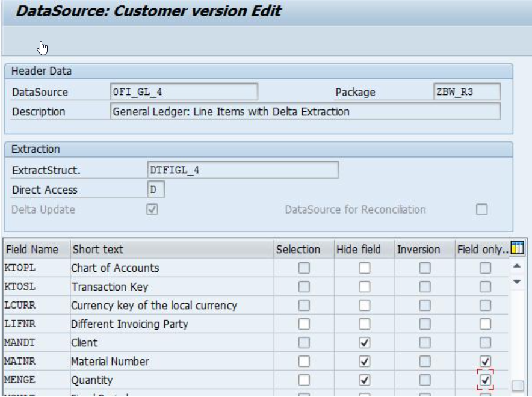
Task: Click the scroll up arrow in field table
Action: pyautogui.click(x=517, y=266)
